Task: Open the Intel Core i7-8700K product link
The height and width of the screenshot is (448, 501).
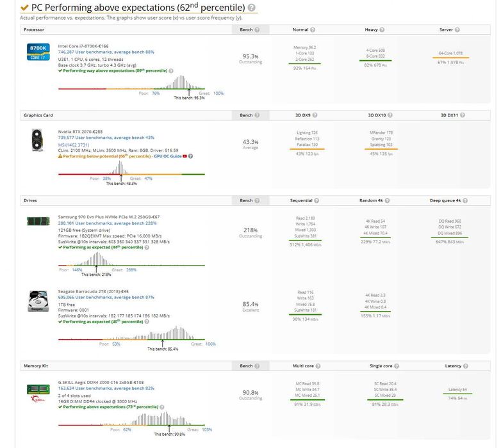Action: coord(83,46)
